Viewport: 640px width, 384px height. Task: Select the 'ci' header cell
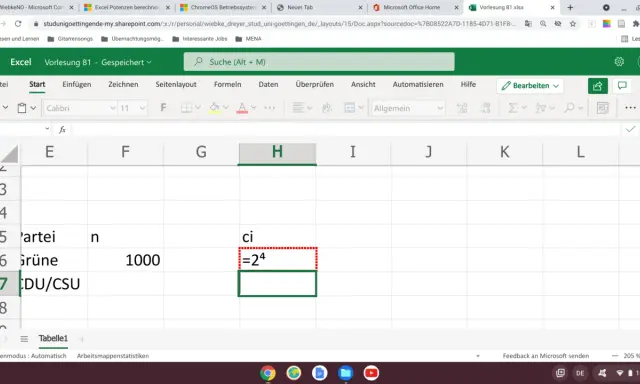point(278,236)
